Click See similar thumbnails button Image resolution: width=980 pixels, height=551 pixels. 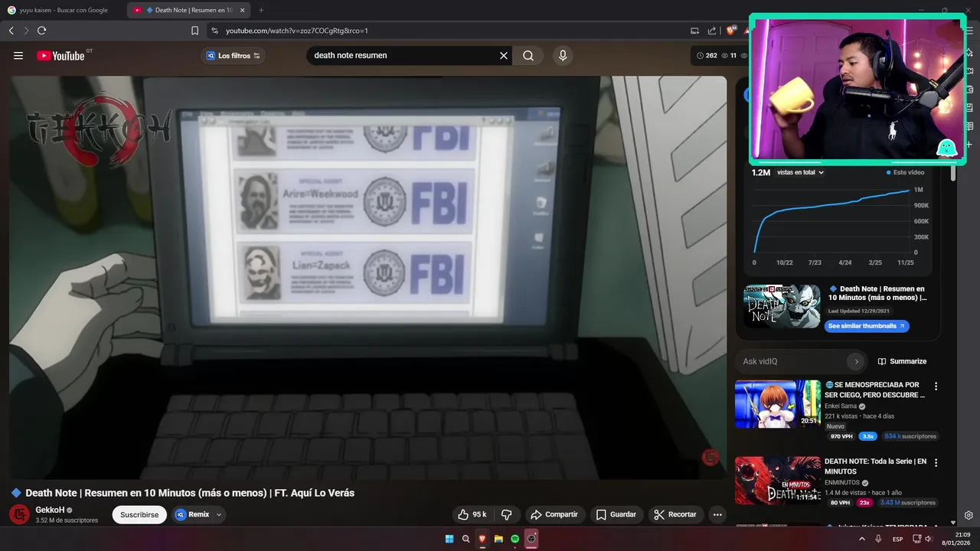tap(867, 326)
